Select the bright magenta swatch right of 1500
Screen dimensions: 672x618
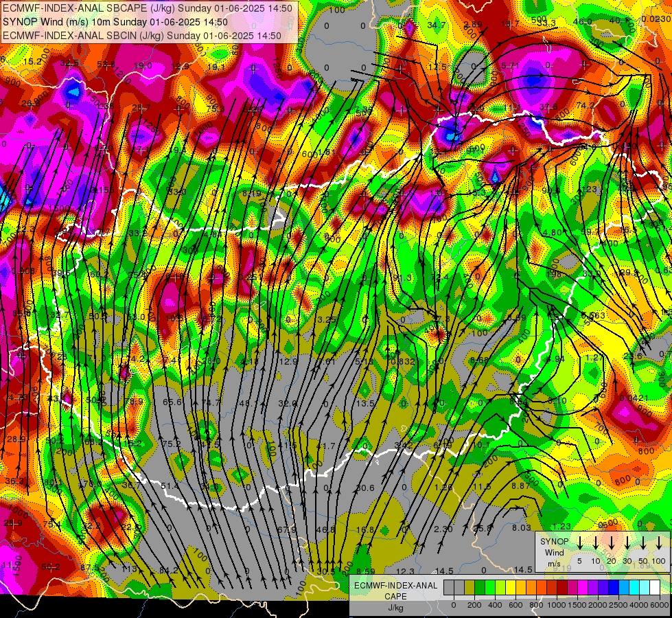pyautogui.click(x=583, y=588)
